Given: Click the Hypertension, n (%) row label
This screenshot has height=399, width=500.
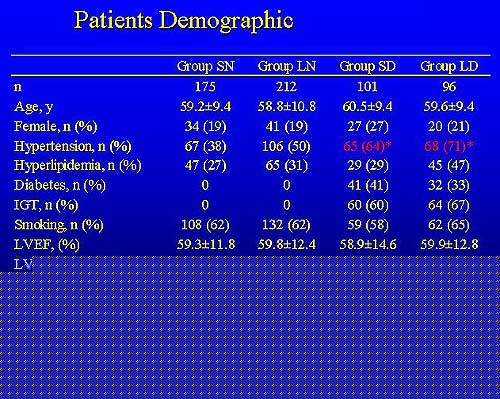Looking at the screenshot, I should click(x=73, y=146).
